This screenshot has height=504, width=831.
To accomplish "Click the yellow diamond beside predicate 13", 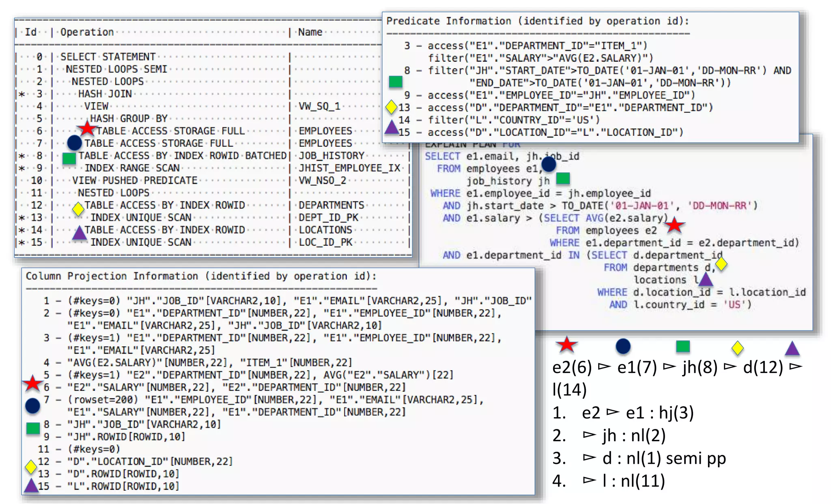I will tap(391, 107).
